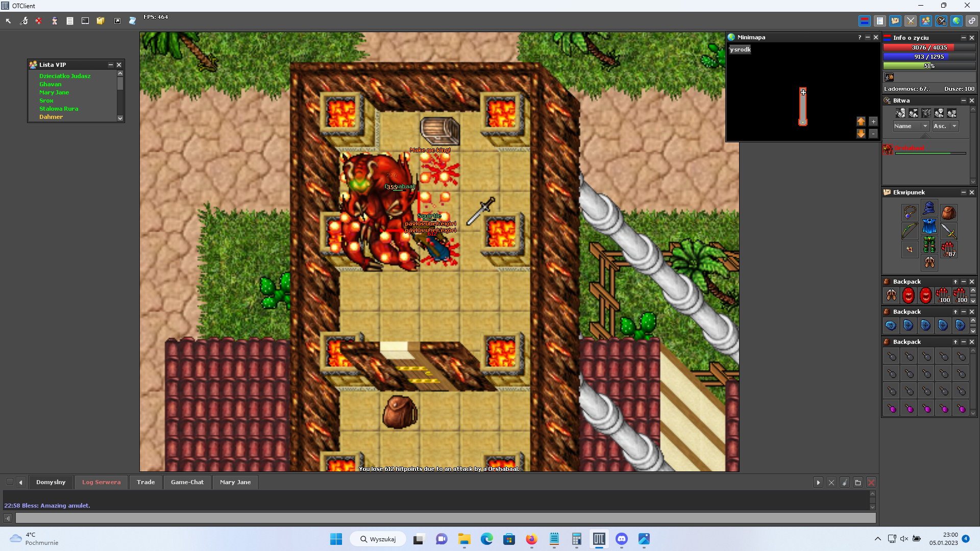The image size is (980, 551).
Task: Open the text list document toolbar icon
Action: [x=70, y=21]
